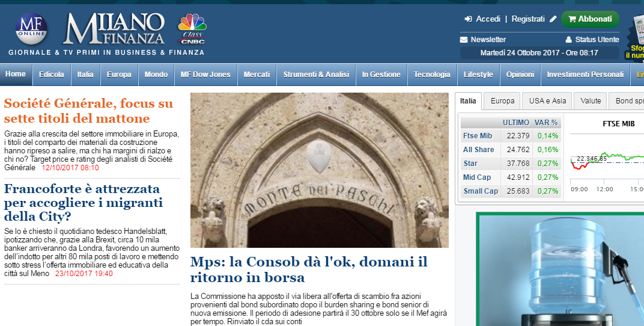Click the Accedi login arrow icon

pos(469,19)
